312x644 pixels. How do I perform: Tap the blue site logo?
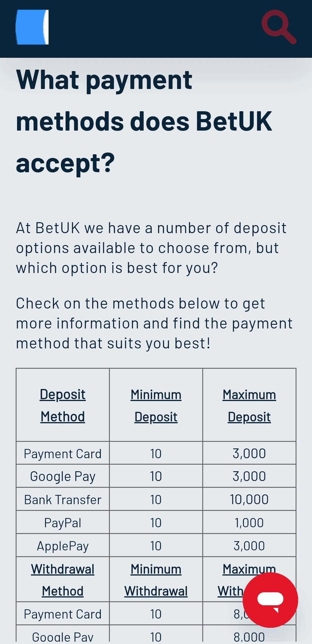(x=32, y=27)
